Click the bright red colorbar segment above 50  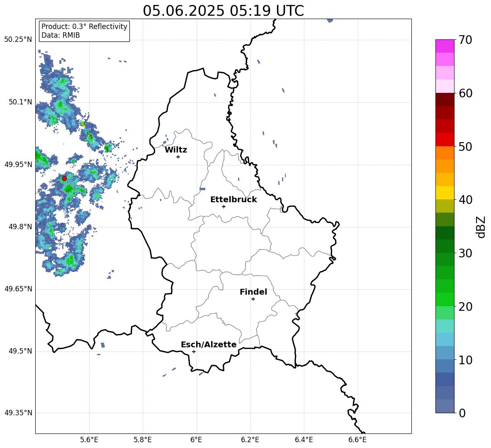click(445, 140)
